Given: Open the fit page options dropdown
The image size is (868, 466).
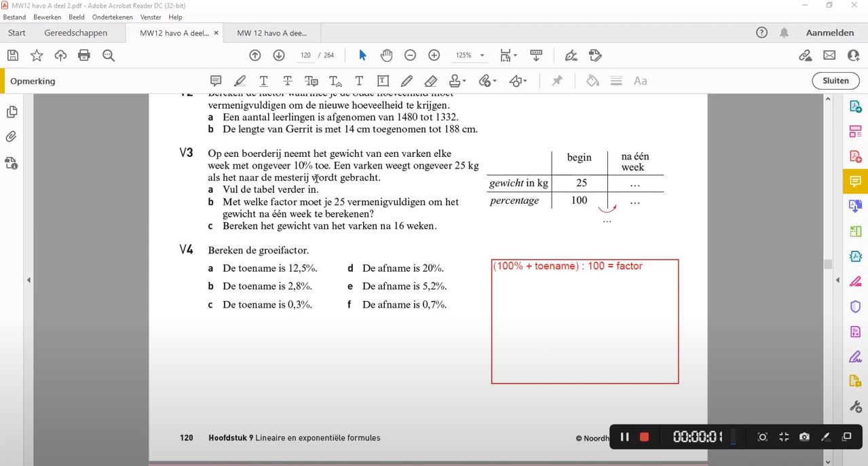Looking at the screenshot, I should coord(508,56).
